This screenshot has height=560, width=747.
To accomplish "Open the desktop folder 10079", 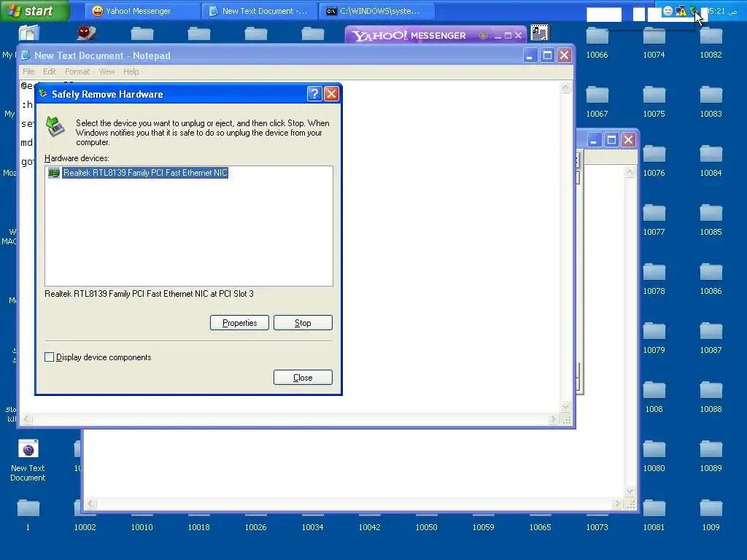I will tap(654, 338).
